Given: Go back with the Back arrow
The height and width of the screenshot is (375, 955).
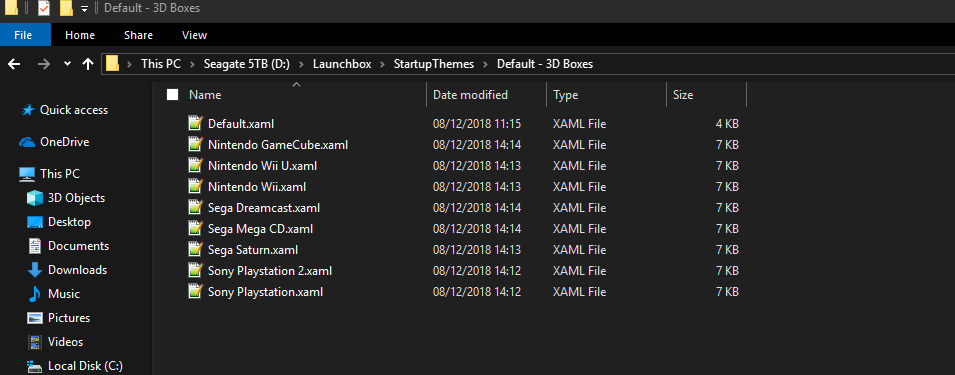Looking at the screenshot, I should coord(14,64).
